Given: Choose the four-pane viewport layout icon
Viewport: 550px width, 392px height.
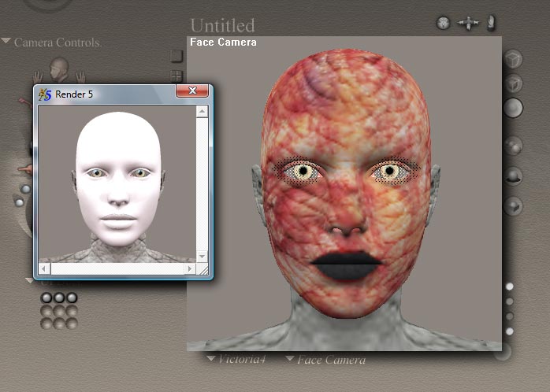Looking at the screenshot, I should (x=176, y=76).
